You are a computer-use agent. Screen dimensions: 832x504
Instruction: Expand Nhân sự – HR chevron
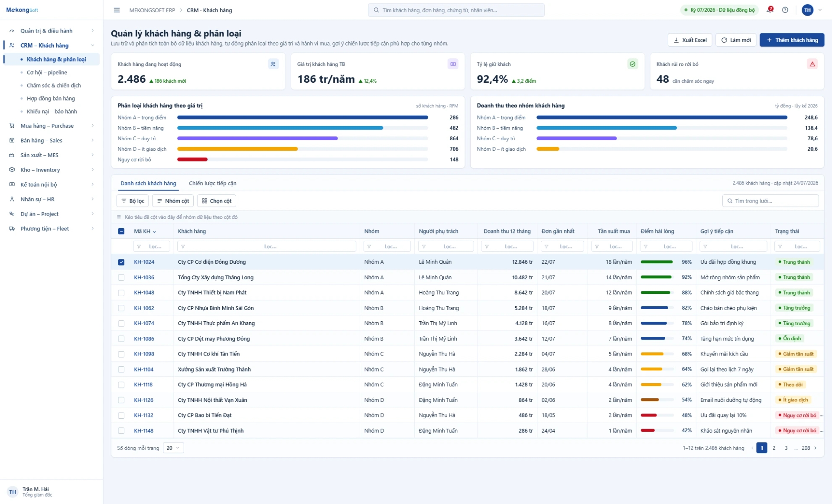[x=93, y=199]
